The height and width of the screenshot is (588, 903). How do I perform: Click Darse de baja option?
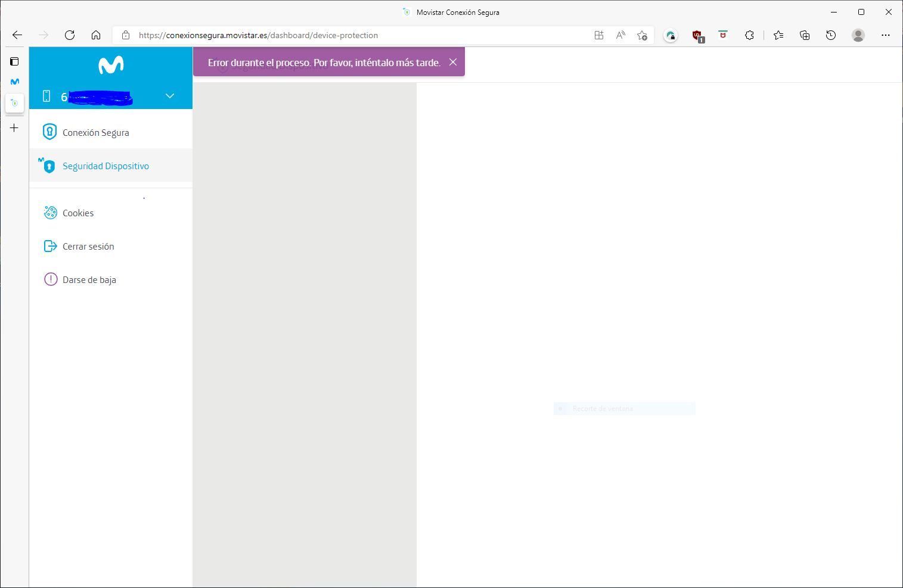click(89, 279)
